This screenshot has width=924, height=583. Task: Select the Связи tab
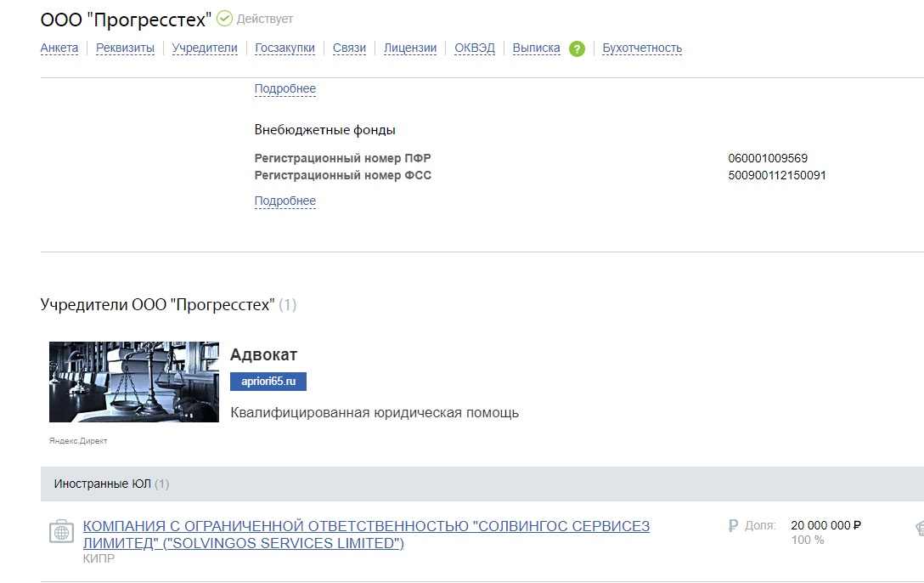coord(349,48)
